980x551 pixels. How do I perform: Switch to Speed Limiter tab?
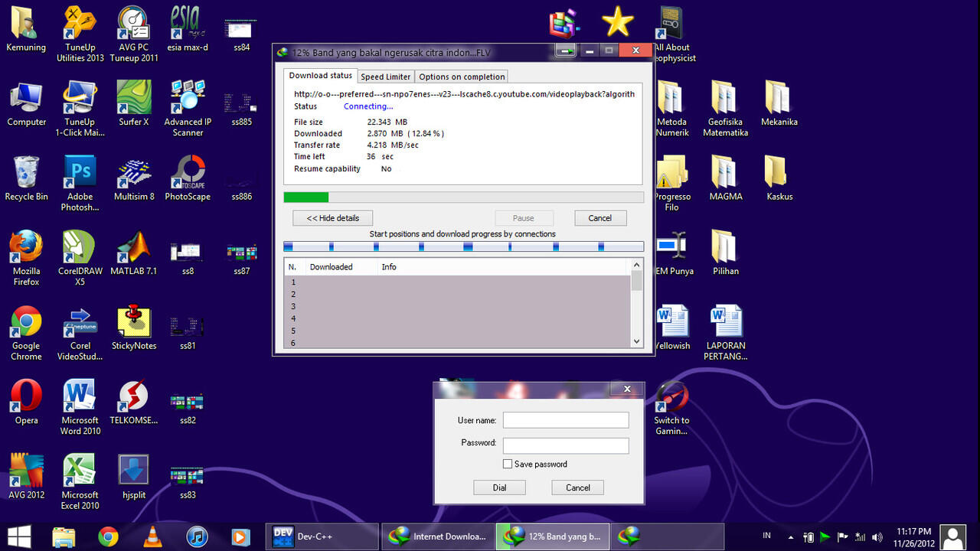385,77
